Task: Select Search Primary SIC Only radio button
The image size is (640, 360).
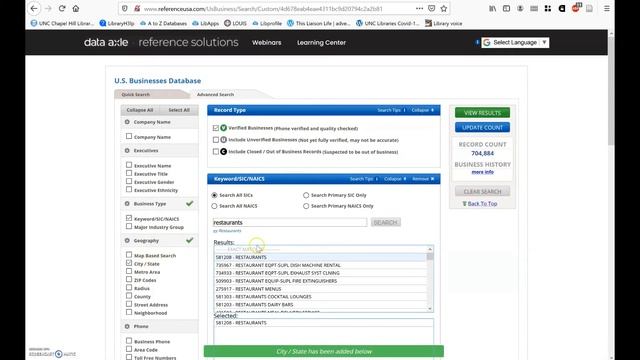Action: 306,195
